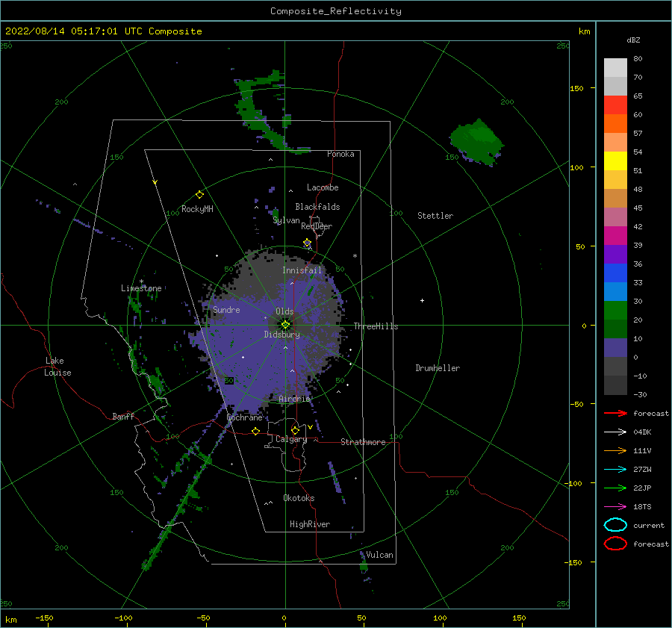Click the white asterisk marker east of Innisfail
Viewport: 672px width, 628px height.
pyautogui.click(x=355, y=256)
